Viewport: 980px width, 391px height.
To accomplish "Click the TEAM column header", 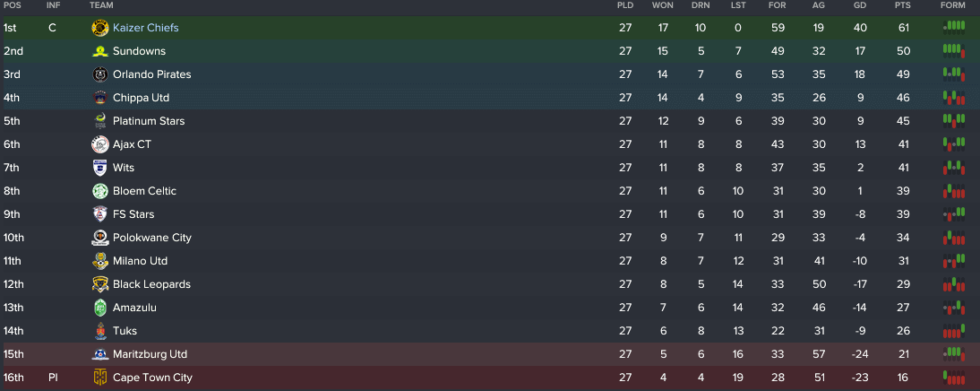I will coord(101,5).
